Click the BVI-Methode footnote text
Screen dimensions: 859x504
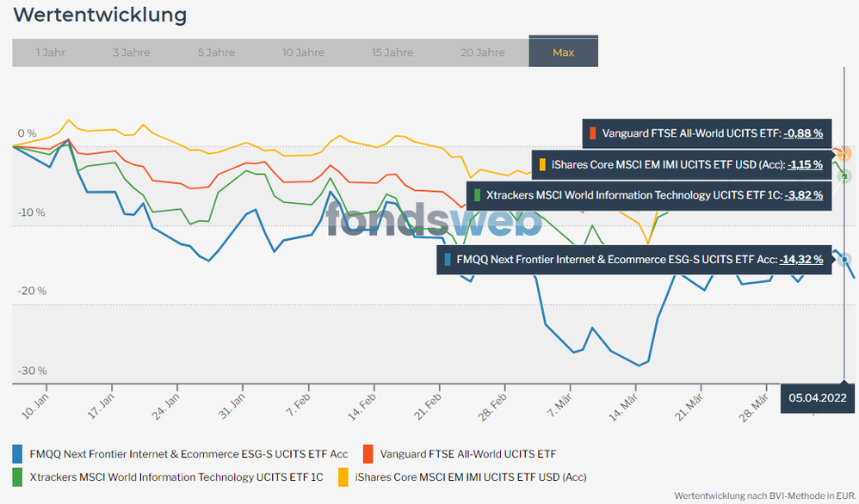coord(765,495)
